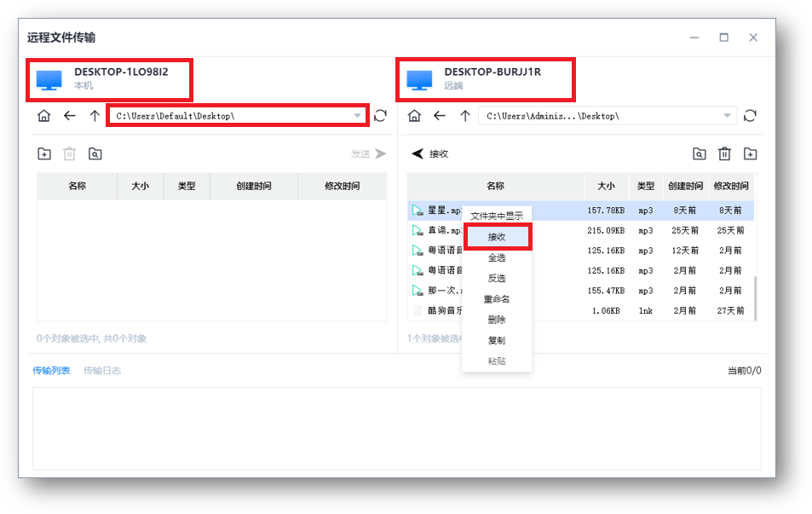812x514 pixels.
Task: Sort local files by 大小 column
Action: point(141,186)
